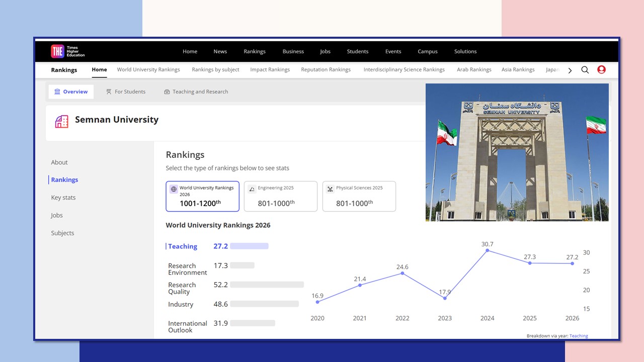Click the 2024 data point on chart
This screenshot has width=644, height=362.
pos(487,250)
